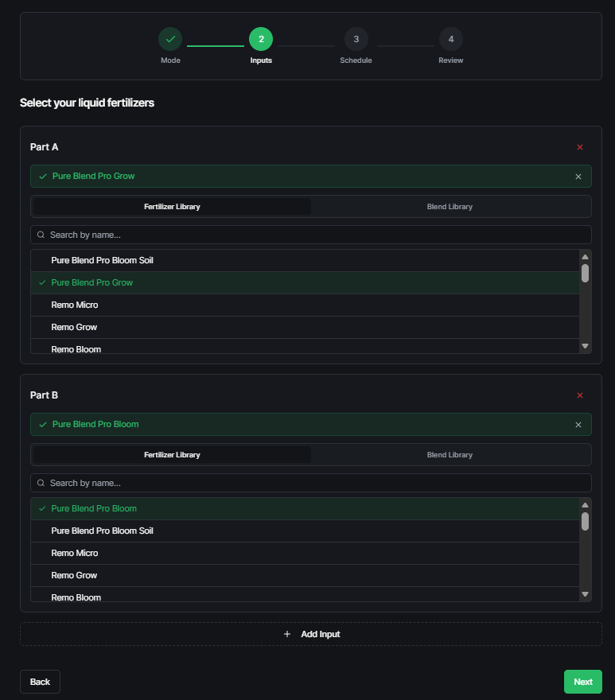Choose Remo Grow in Part A list
615x700 pixels.
point(305,328)
